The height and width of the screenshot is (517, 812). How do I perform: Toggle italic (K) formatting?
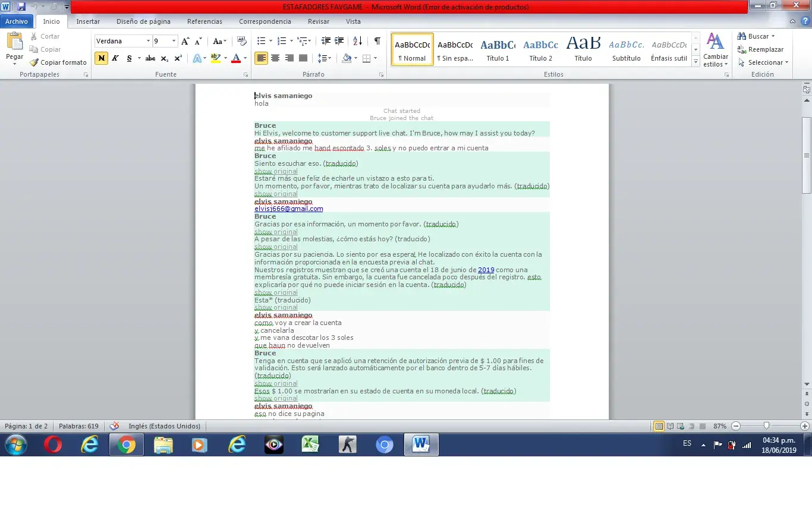pos(115,58)
